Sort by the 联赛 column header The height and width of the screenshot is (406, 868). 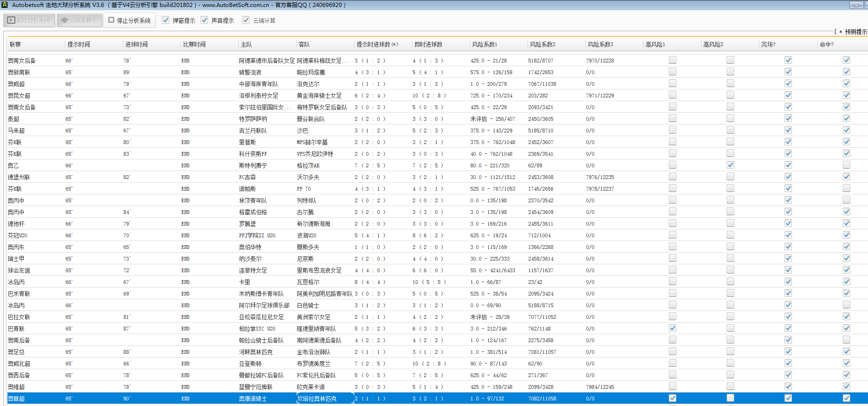pos(15,45)
